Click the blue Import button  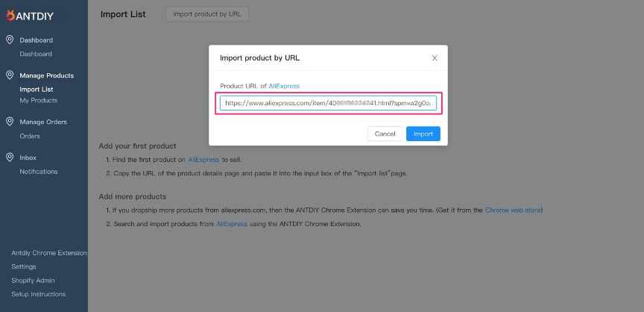click(423, 134)
